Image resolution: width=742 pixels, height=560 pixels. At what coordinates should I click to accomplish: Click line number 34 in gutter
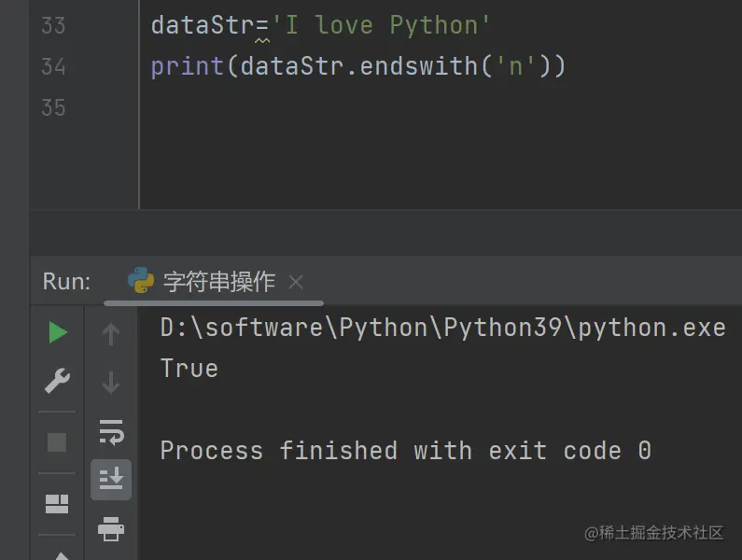point(53,67)
